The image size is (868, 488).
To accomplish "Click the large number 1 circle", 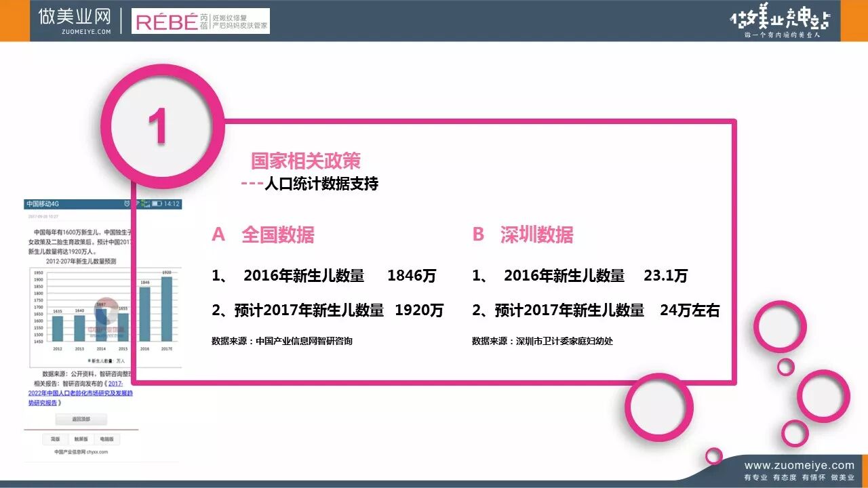I will 162,126.
